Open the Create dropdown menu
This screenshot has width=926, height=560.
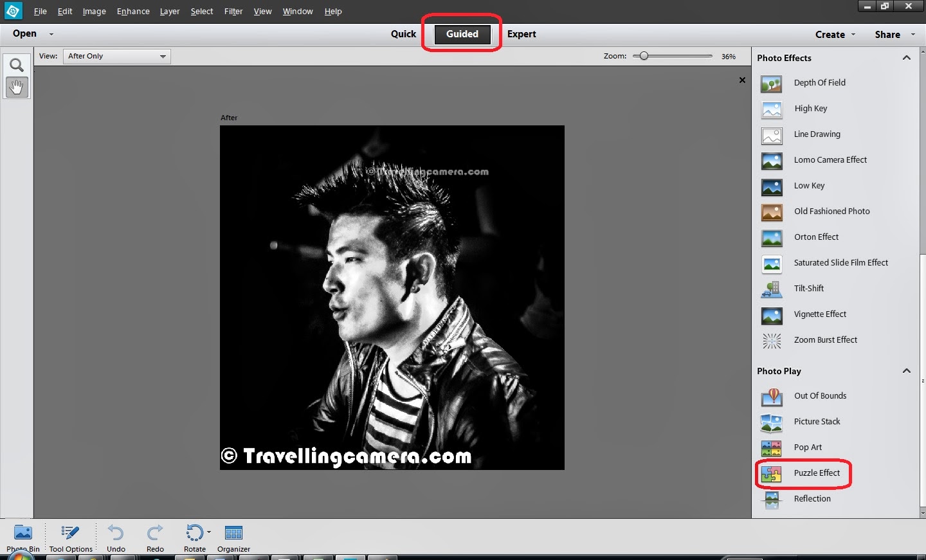(x=835, y=35)
